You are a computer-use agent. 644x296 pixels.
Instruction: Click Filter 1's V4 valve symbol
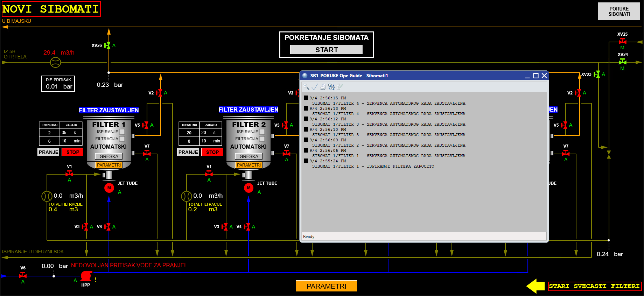108,227
